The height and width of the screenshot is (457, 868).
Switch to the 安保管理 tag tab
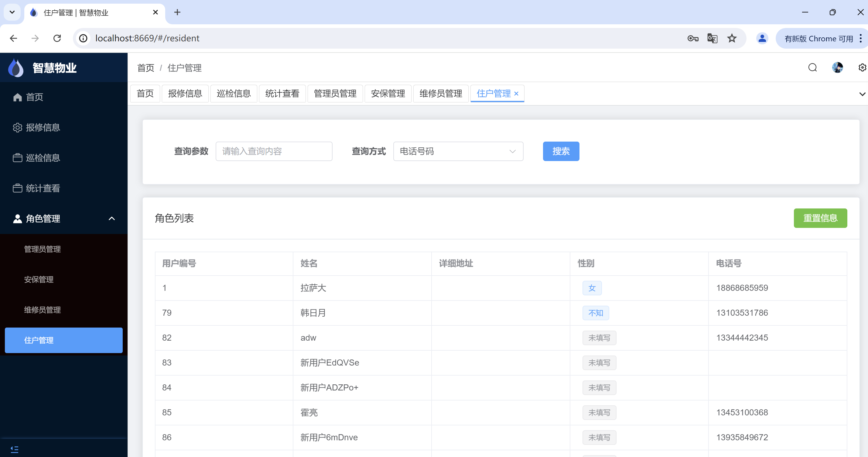tap(388, 94)
